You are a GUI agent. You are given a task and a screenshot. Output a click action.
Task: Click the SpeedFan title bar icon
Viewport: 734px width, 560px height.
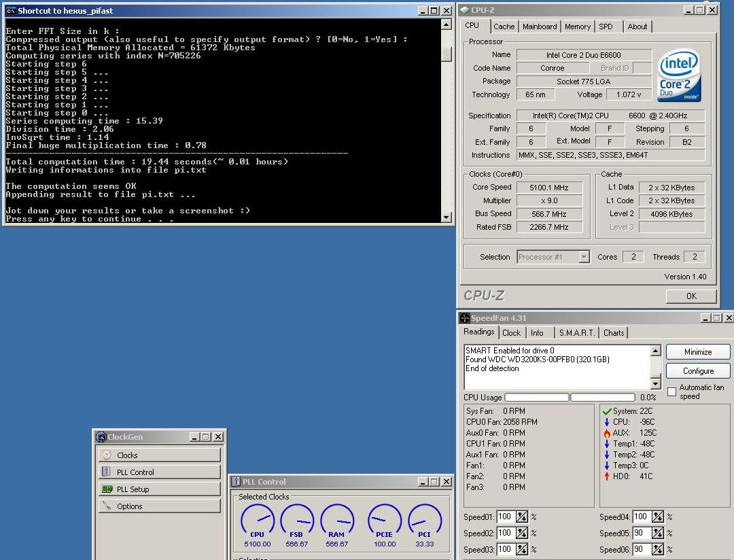(465, 318)
